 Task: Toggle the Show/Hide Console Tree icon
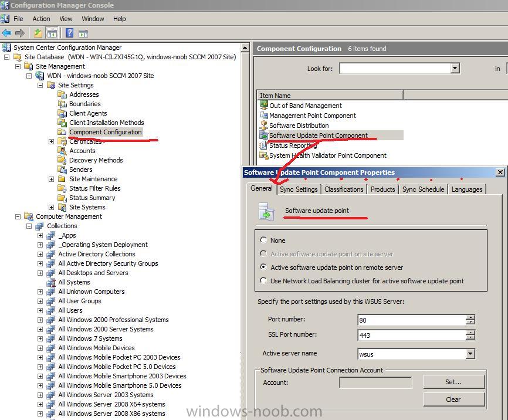point(52,33)
